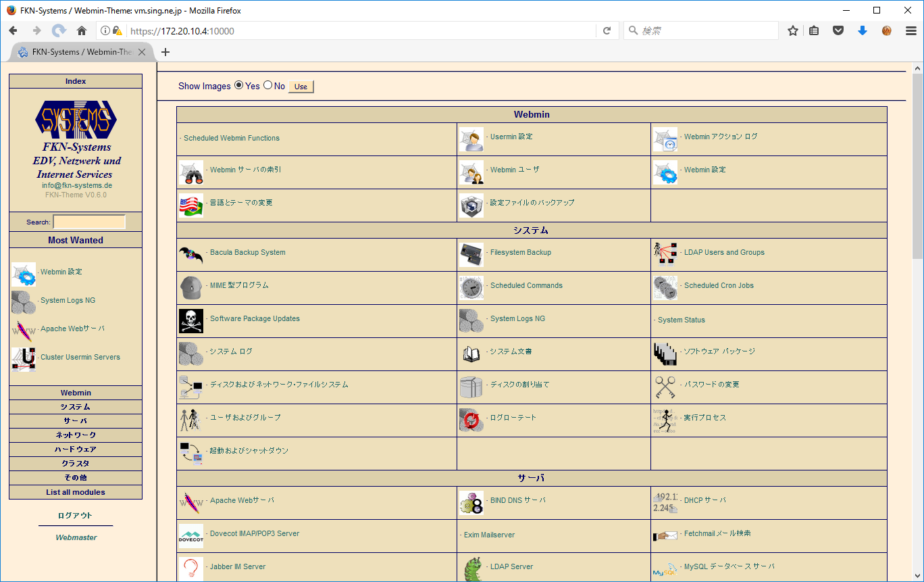Click the Bacula Backup System bat icon
Screen dimensions: 924x582
pos(191,255)
